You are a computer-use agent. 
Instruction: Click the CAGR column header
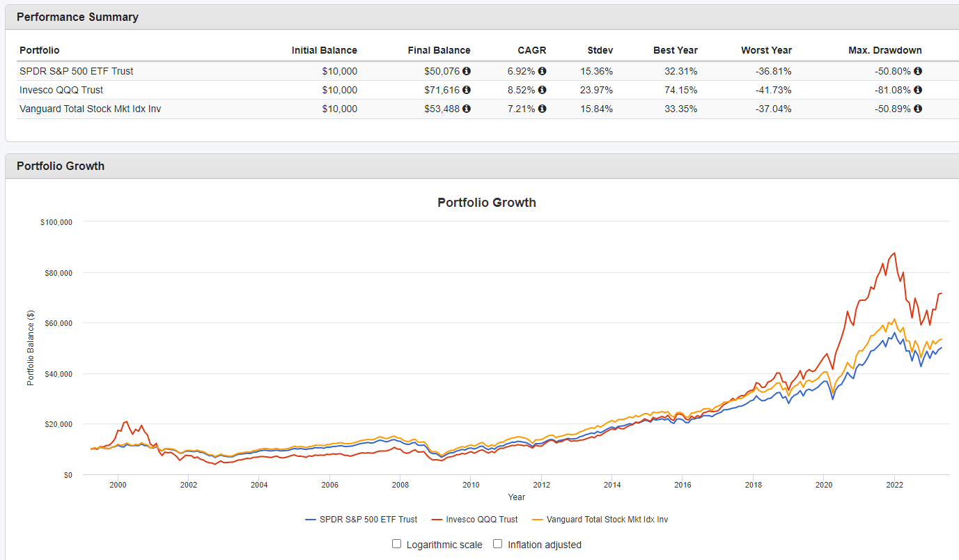(532, 50)
